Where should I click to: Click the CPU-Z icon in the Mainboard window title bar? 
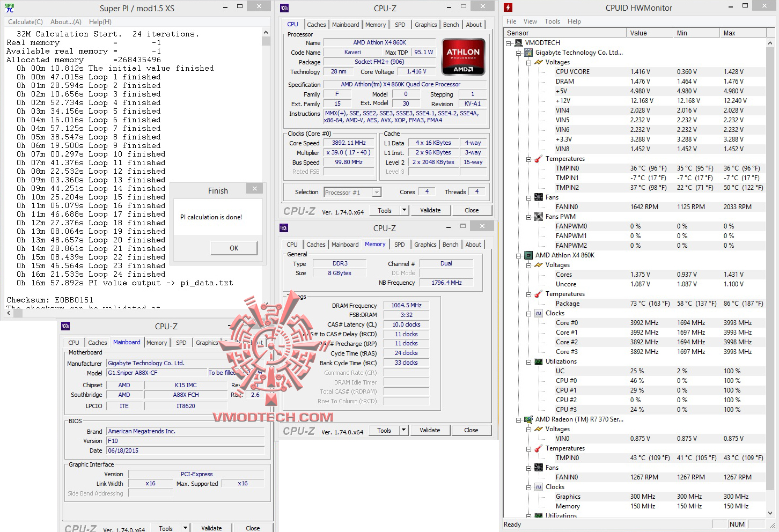[x=65, y=326]
